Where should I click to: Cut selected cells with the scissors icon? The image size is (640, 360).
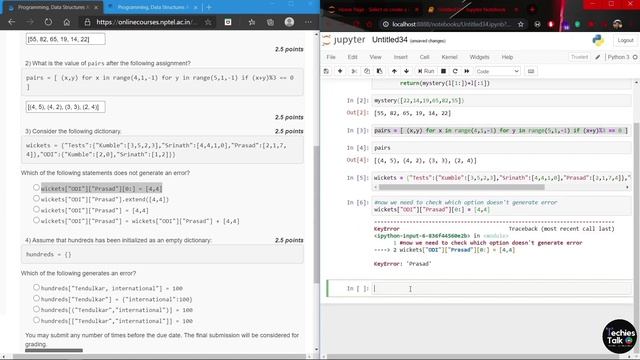354,71
